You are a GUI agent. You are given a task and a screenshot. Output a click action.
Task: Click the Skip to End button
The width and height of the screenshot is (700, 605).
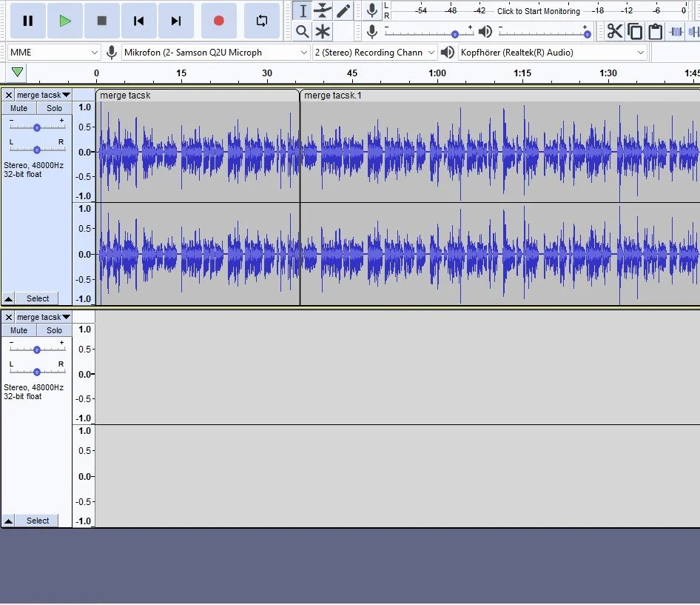[176, 21]
